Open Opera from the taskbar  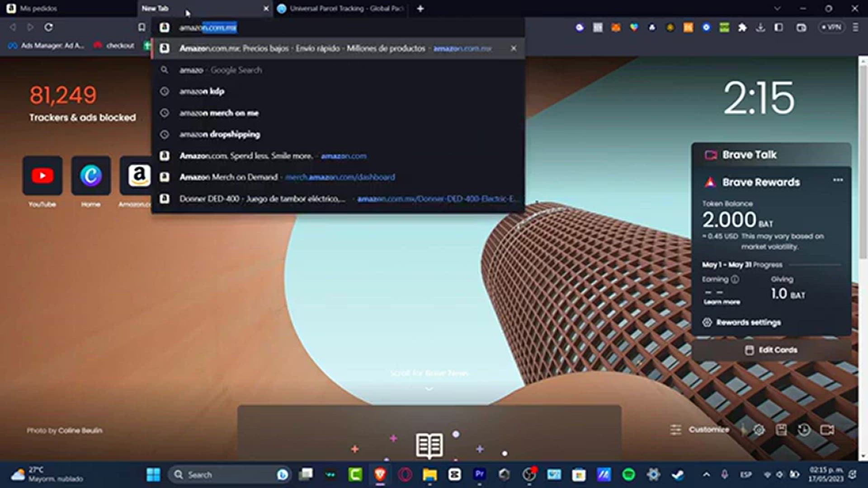(x=405, y=474)
